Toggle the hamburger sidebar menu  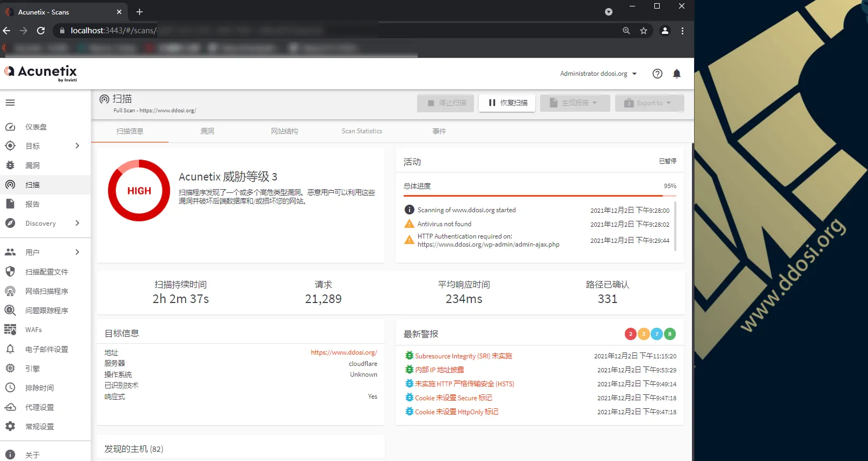[10, 103]
